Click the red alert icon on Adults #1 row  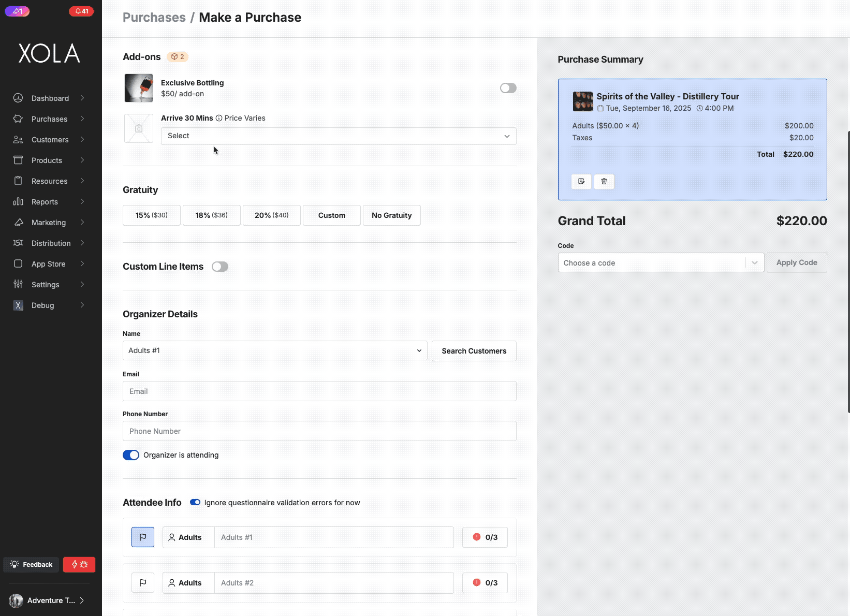[477, 537]
